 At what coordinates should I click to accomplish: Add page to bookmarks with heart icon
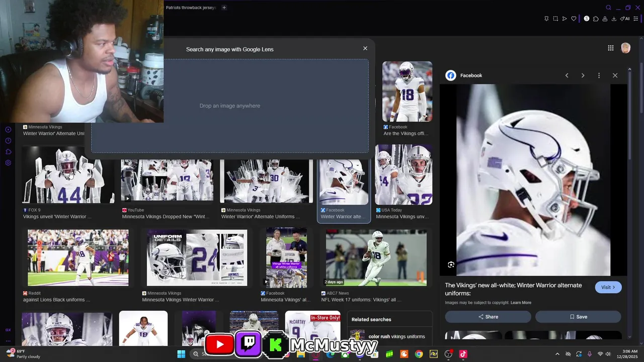[574, 19]
